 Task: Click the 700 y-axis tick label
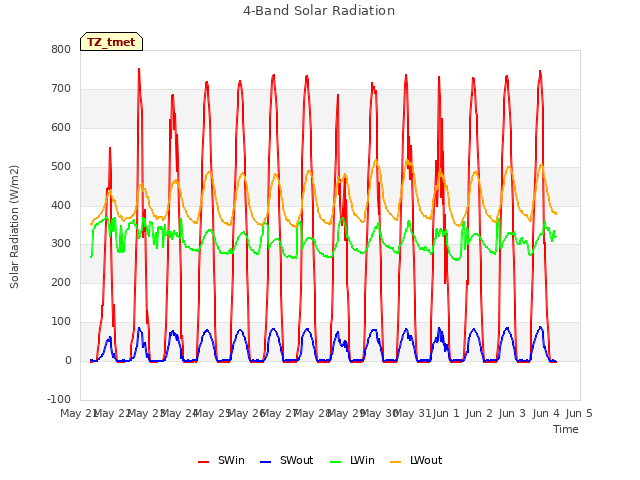point(61,89)
